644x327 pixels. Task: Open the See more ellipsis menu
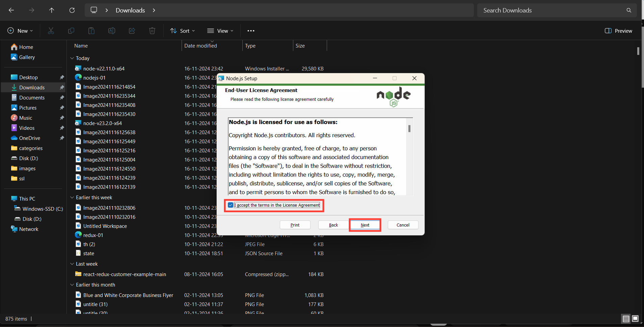point(251,31)
